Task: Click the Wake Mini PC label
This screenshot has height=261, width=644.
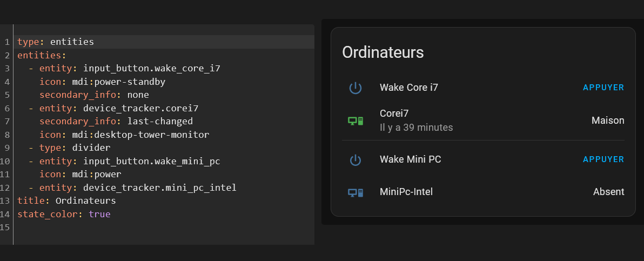Action: [x=410, y=159]
